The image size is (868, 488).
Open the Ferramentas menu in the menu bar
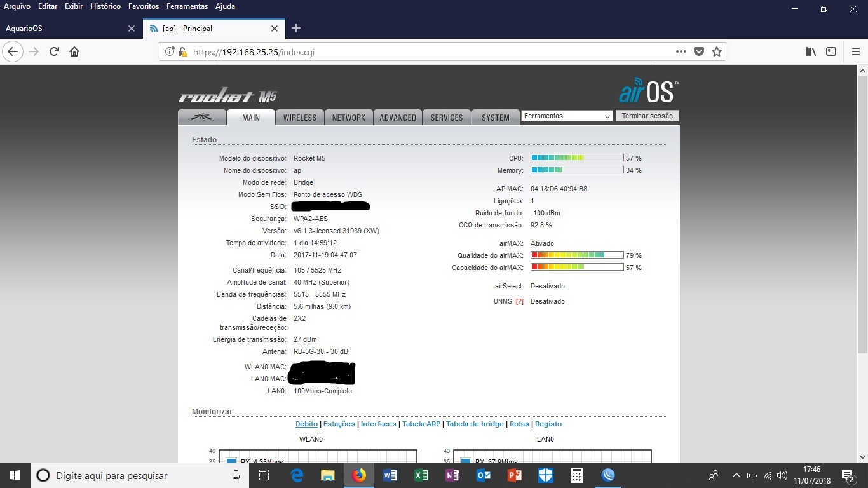187,6
